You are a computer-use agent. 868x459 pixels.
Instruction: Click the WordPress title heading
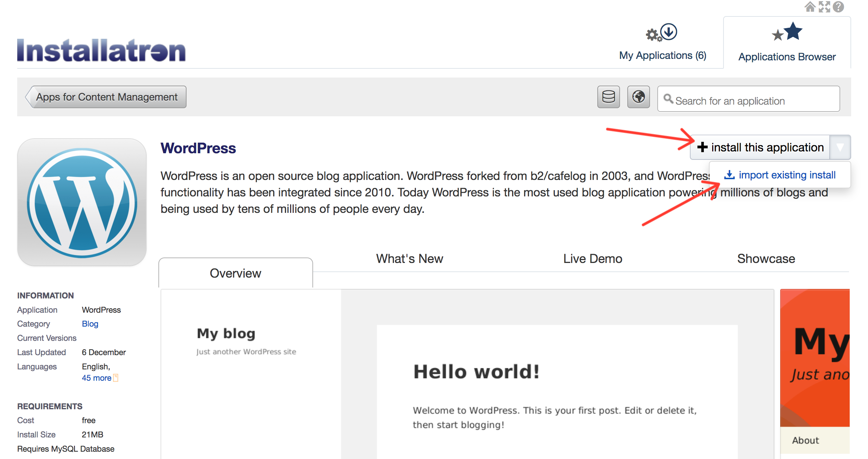tap(198, 148)
